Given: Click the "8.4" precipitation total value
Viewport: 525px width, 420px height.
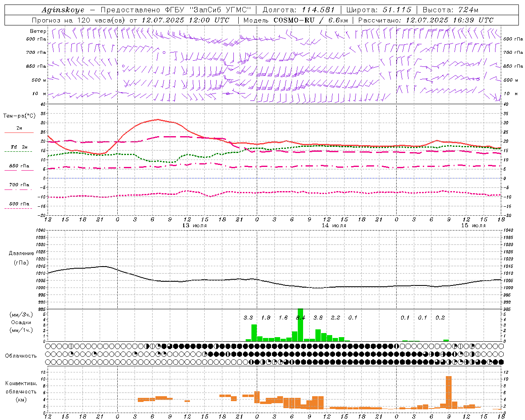Looking at the screenshot, I should coord(301,317).
